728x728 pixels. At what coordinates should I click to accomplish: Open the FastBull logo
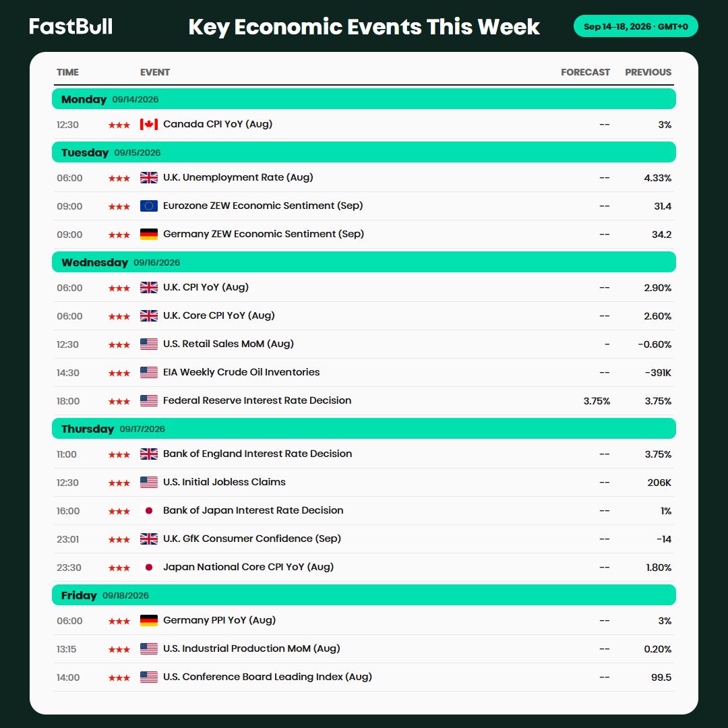(x=71, y=26)
